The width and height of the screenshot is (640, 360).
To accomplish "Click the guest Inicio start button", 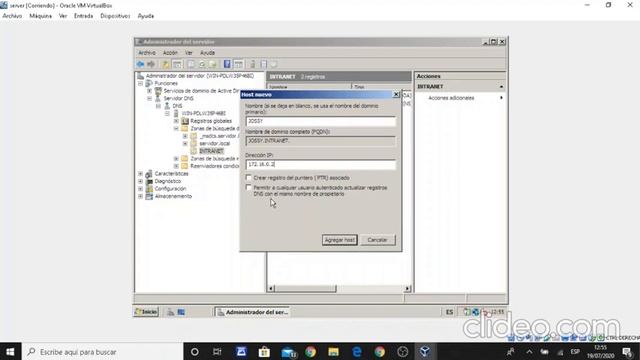I will [x=146, y=312].
